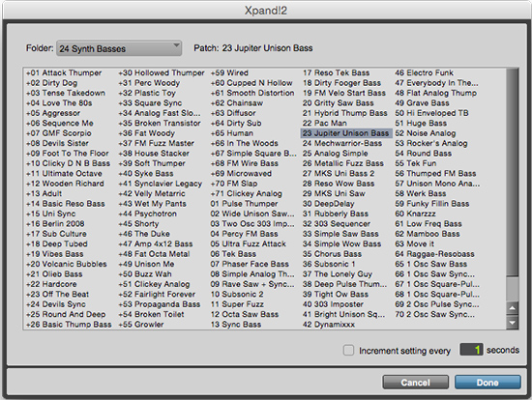Pick +10 Clicky D N B Bass

tap(69, 163)
